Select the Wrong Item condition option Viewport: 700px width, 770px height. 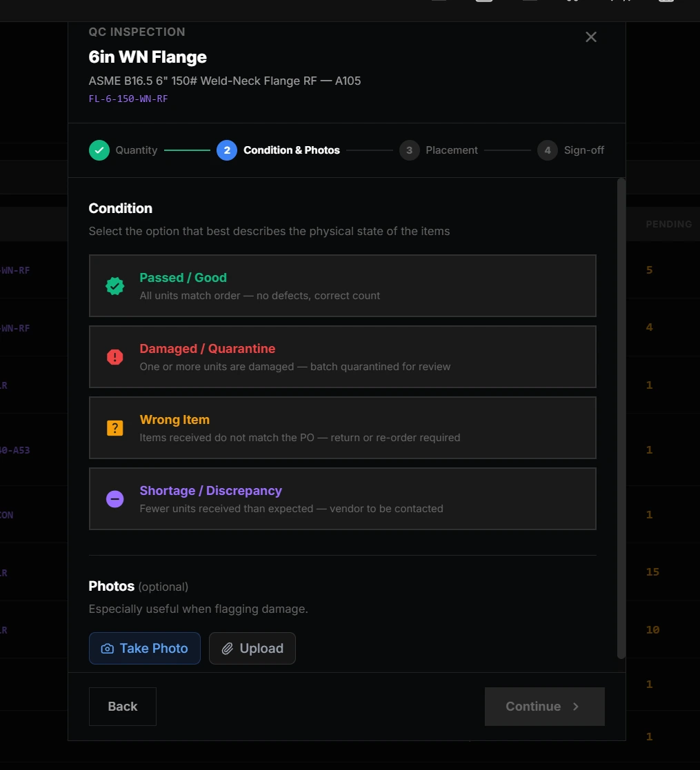pos(342,427)
